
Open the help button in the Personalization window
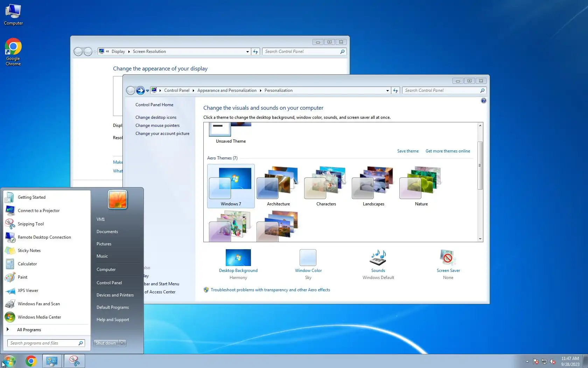[x=483, y=101]
